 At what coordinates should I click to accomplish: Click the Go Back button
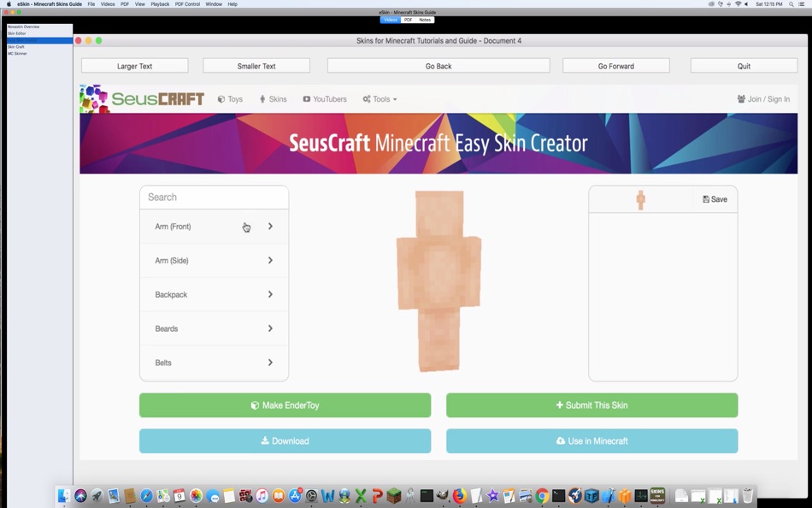click(438, 66)
